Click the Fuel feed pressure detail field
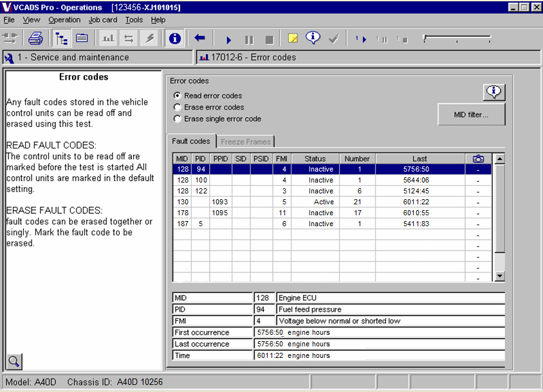 (391, 309)
